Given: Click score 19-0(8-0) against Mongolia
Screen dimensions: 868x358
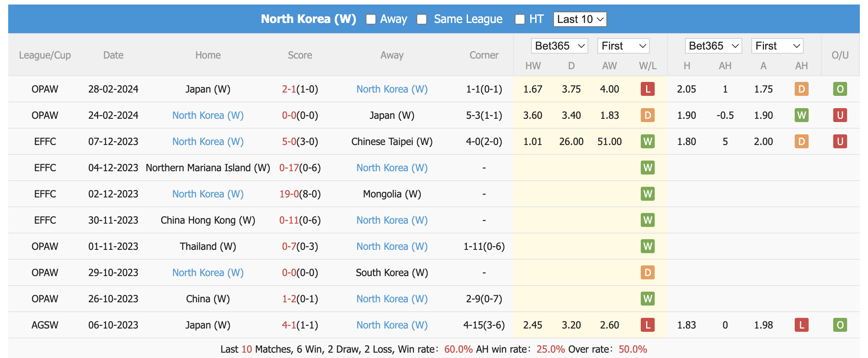Looking at the screenshot, I should pos(300,194).
